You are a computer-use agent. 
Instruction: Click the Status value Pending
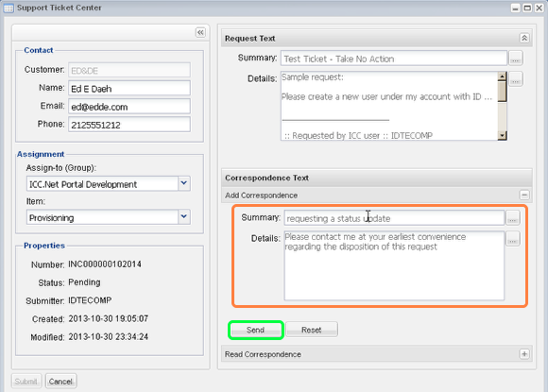pyautogui.click(x=84, y=281)
